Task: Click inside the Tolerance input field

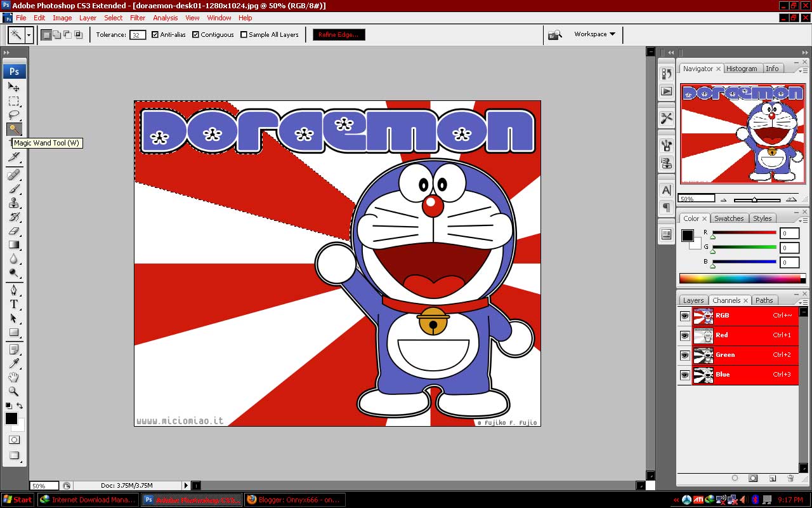Action: (x=137, y=35)
